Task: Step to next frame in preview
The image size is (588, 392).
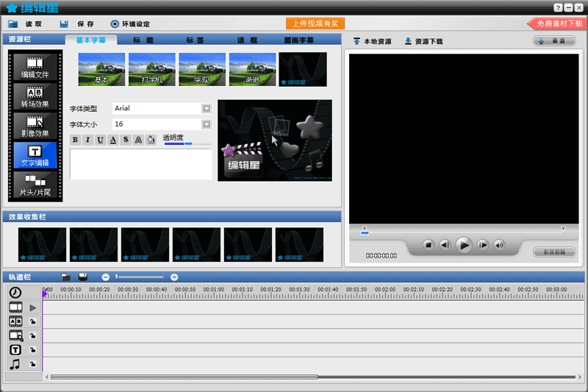Action: (482, 246)
